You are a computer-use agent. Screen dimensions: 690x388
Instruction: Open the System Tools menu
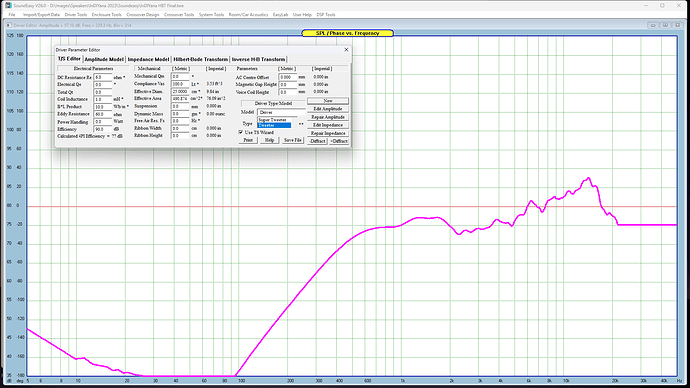(211, 15)
